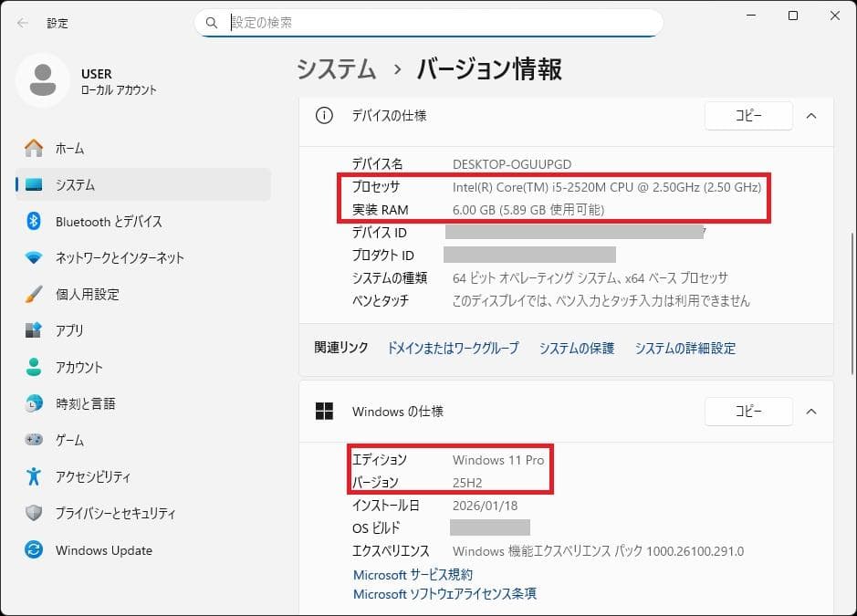Viewport: 857px width, 616px height.
Task: Click the プロダクト ID label
Action: coord(383,256)
